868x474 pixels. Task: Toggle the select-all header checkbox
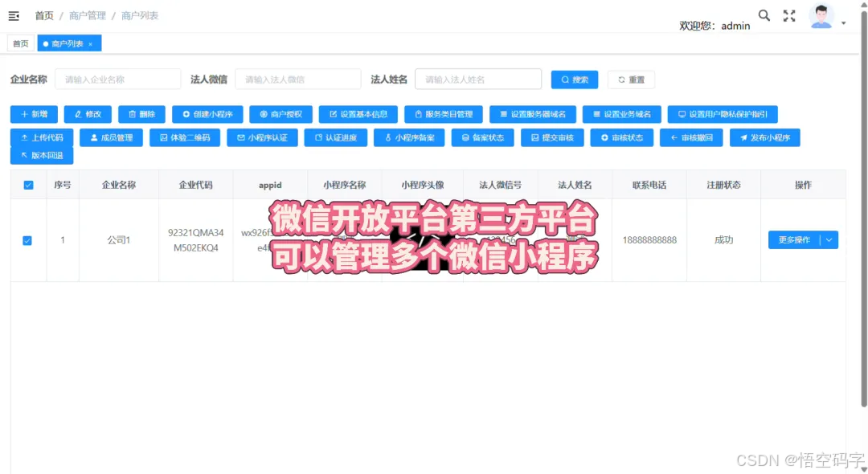pos(28,185)
